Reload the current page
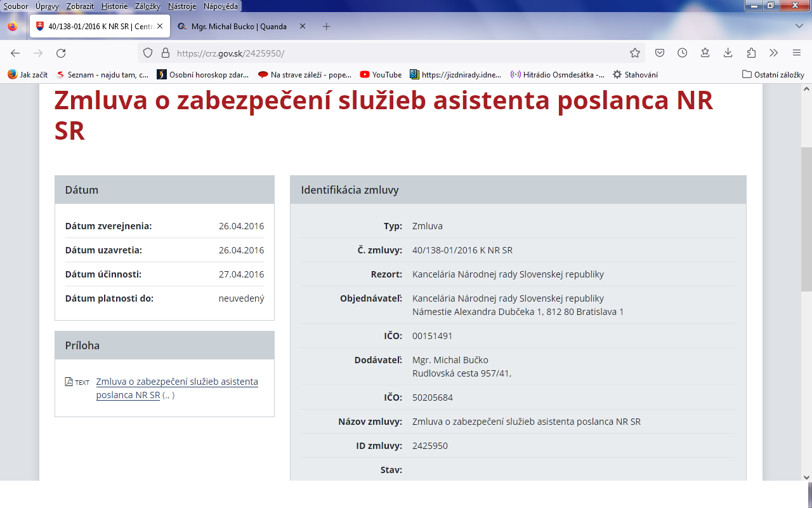 coord(61,53)
